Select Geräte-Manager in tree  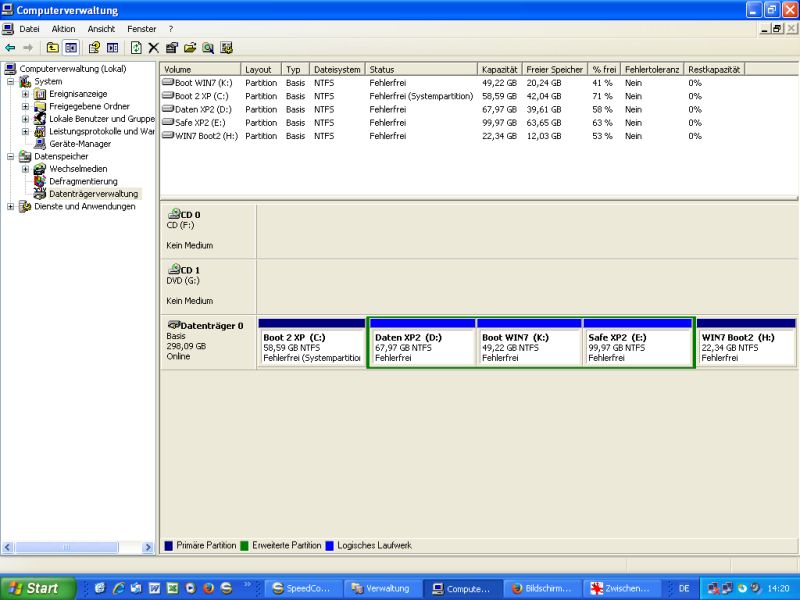coord(80,144)
